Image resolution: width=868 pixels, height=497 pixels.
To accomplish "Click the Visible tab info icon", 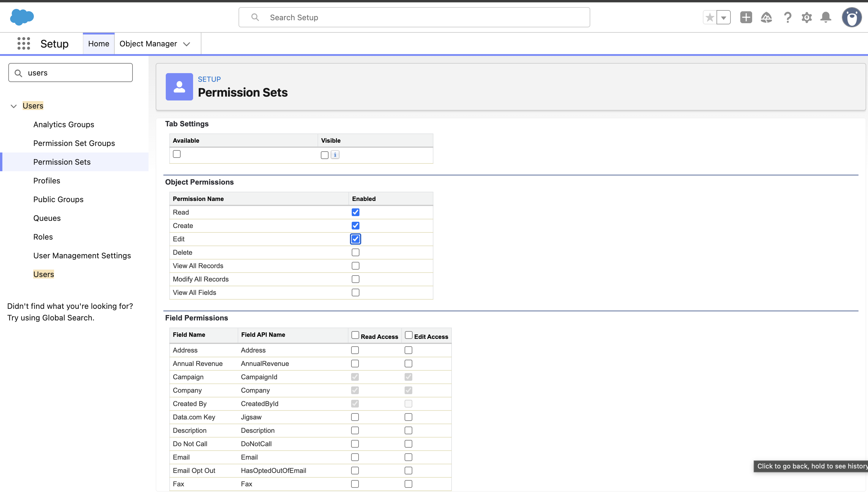I will pos(335,155).
